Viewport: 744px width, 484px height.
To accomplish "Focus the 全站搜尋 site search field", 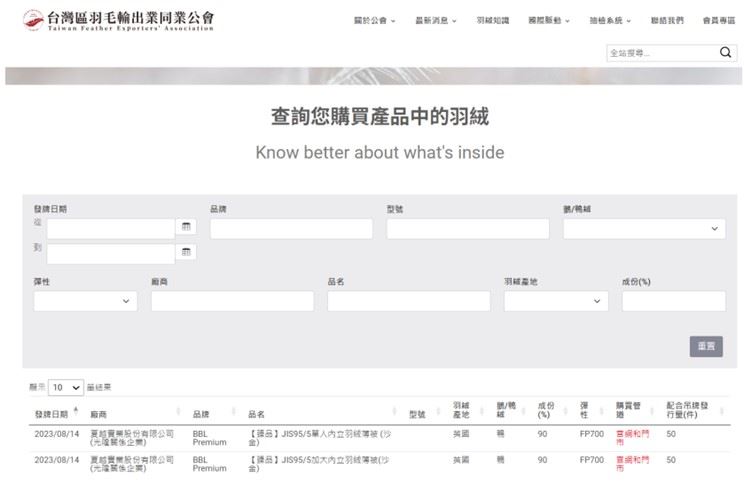I will (662, 53).
